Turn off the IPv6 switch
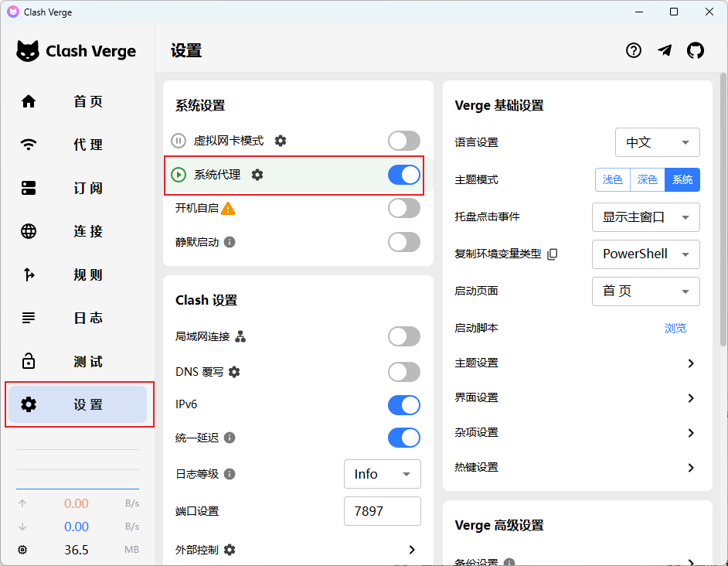 pos(403,405)
